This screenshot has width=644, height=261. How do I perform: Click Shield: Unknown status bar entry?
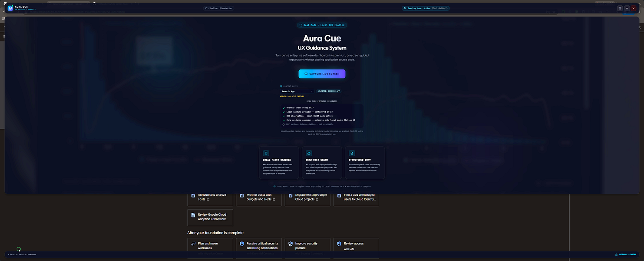click(x=22, y=254)
